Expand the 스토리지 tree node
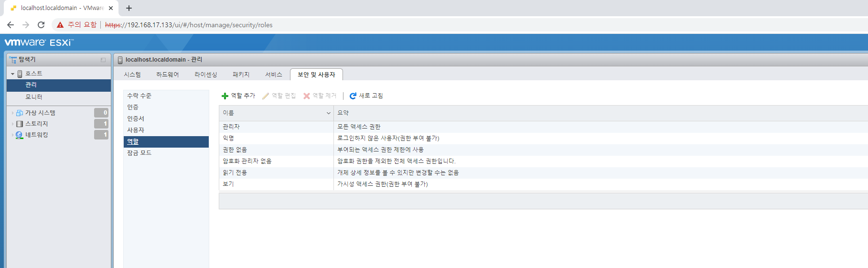The height and width of the screenshot is (268, 868). (x=12, y=124)
